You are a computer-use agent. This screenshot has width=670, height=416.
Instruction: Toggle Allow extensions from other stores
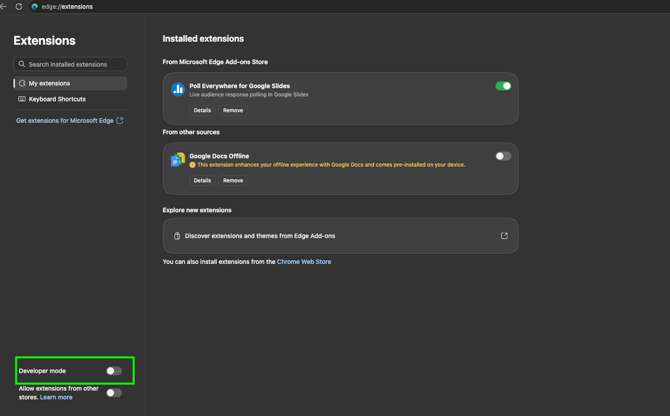pyautogui.click(x=114, y=393)
